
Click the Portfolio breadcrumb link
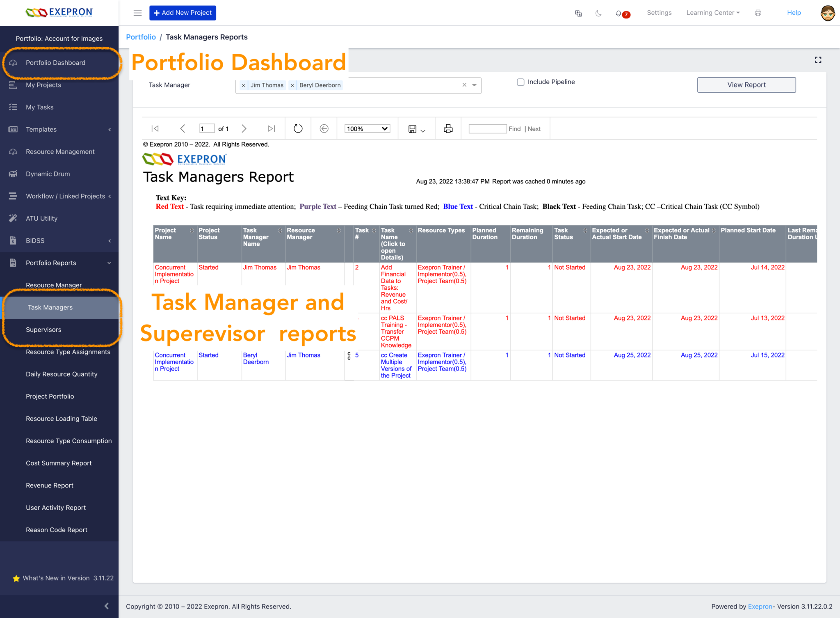coord(141,37)
